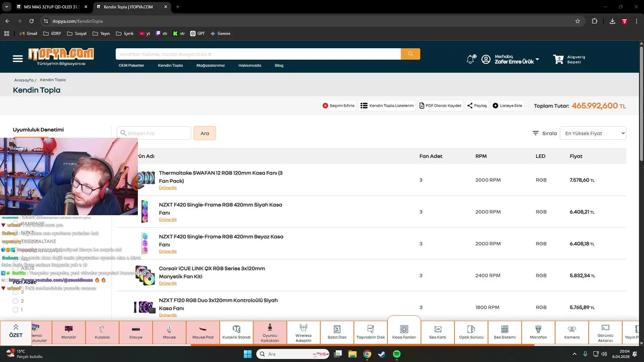This screenshot has height=362, width=644.
Task: Select the Ses Sistemi category icon
Action: [505, 329]
